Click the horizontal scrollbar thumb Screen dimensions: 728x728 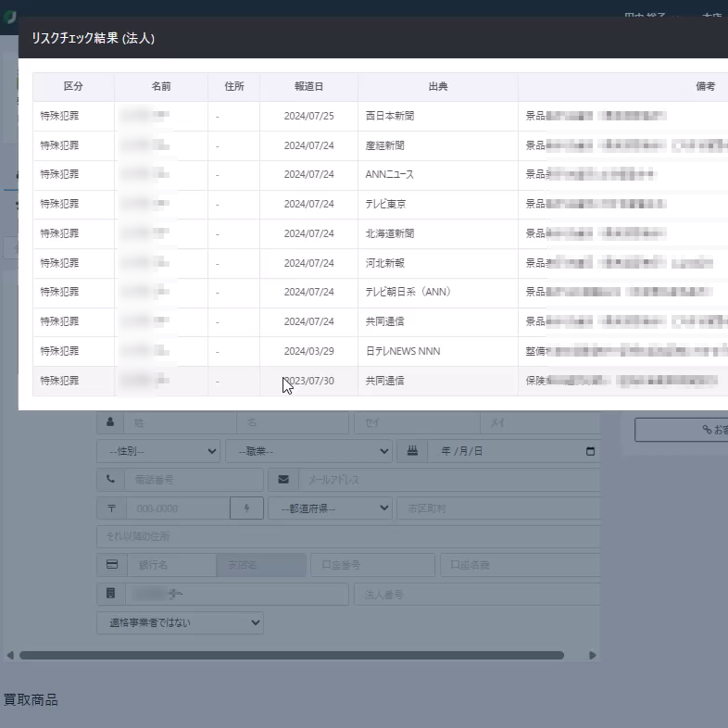point(292,655)
